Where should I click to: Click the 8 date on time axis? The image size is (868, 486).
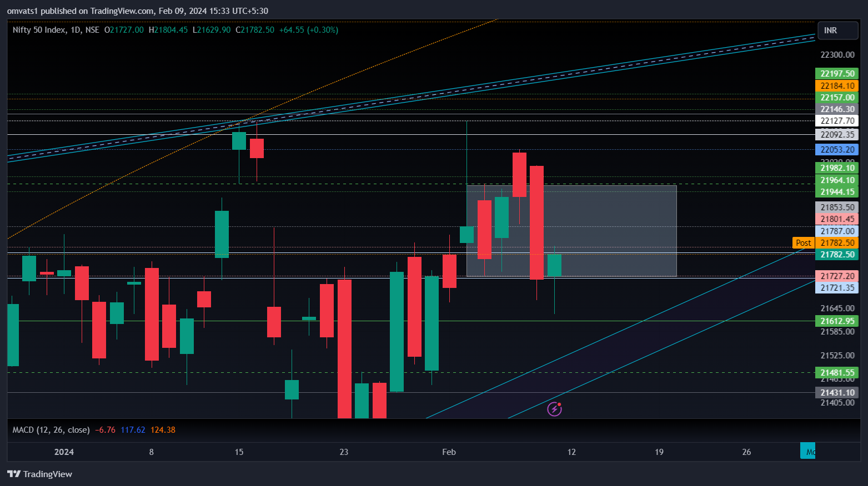[152, 452]
